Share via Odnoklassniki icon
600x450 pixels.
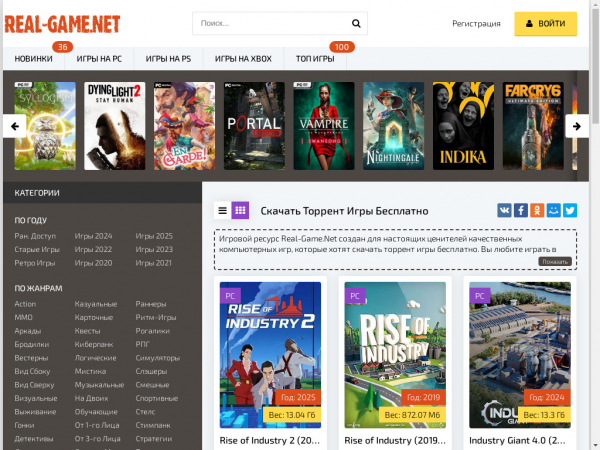coord(537,210)
